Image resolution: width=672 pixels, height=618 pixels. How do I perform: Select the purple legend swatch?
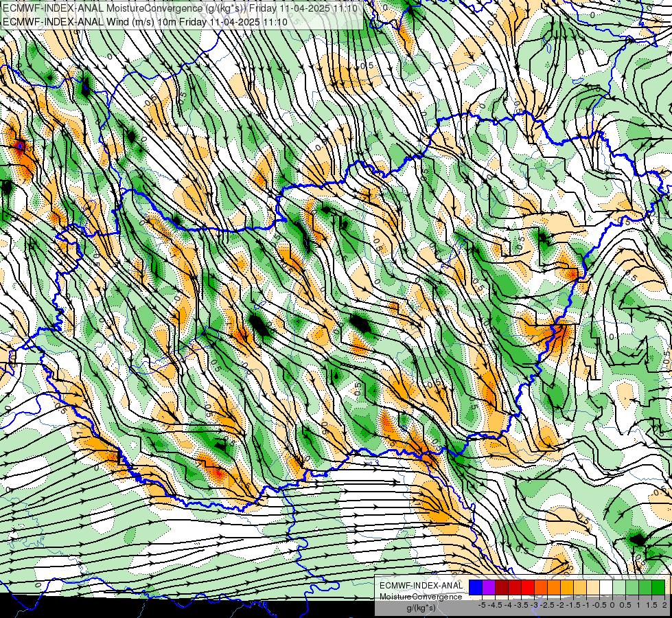point(489,588)
